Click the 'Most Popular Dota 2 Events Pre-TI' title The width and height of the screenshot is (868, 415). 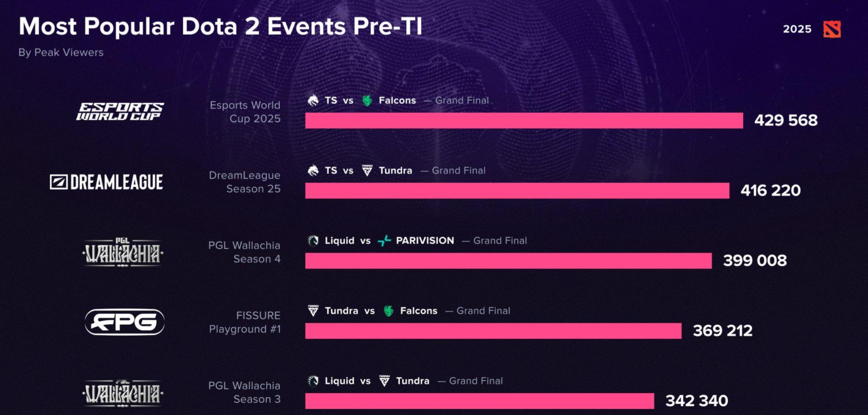(220, 26)
